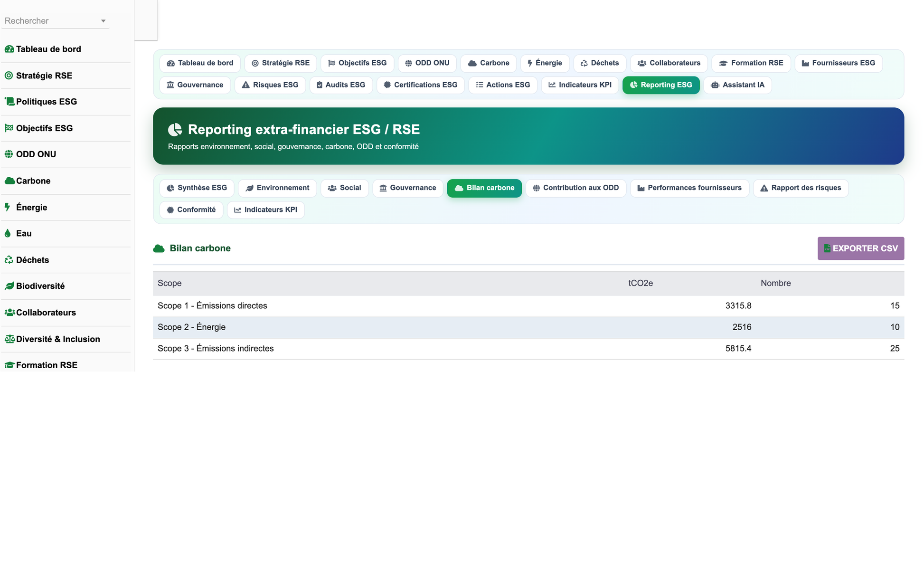The image size is (924, 572).
Task: Go to top ODD ONU tab
Action: click(x=427, y=63)
